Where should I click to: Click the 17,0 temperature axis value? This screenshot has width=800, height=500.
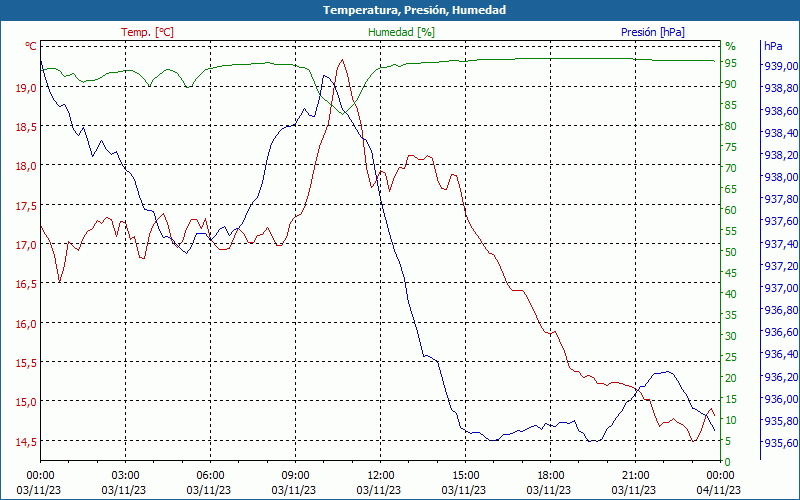pos(26,245)
